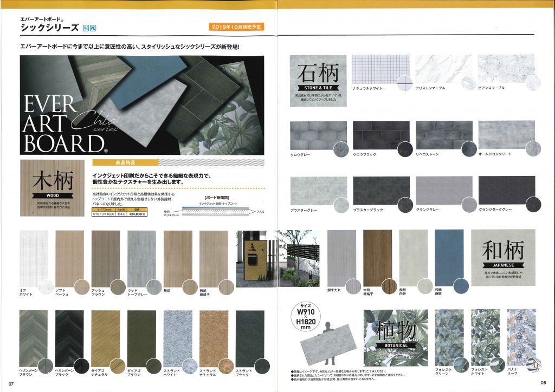Click the ¥24,800 price cell

(x=137, y=214)
